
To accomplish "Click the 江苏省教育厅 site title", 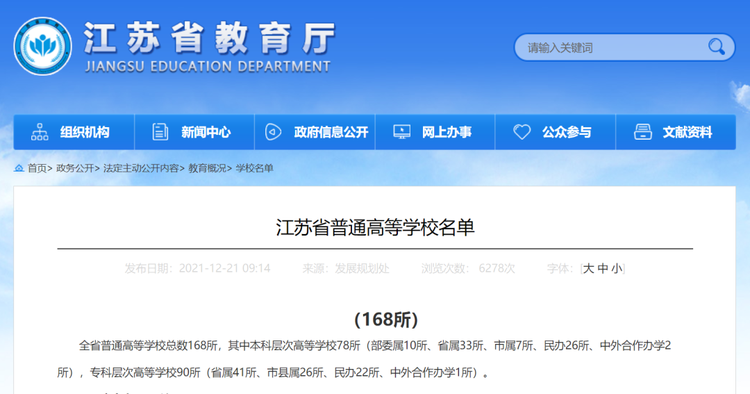I will pyautogui.click(x=209, y=38).
